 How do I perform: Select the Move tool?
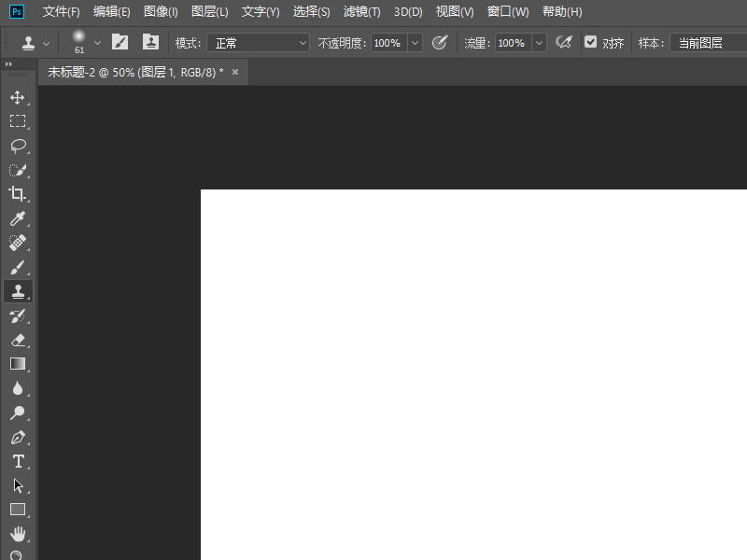[17, 97]
